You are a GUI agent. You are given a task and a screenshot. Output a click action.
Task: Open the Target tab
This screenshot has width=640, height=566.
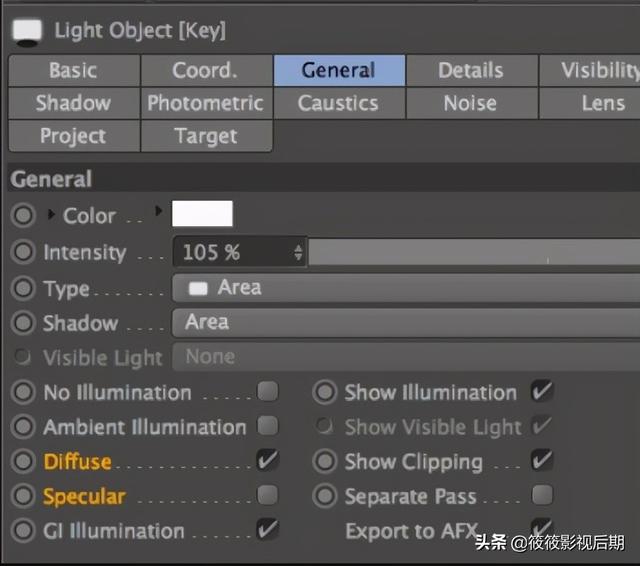207,136
